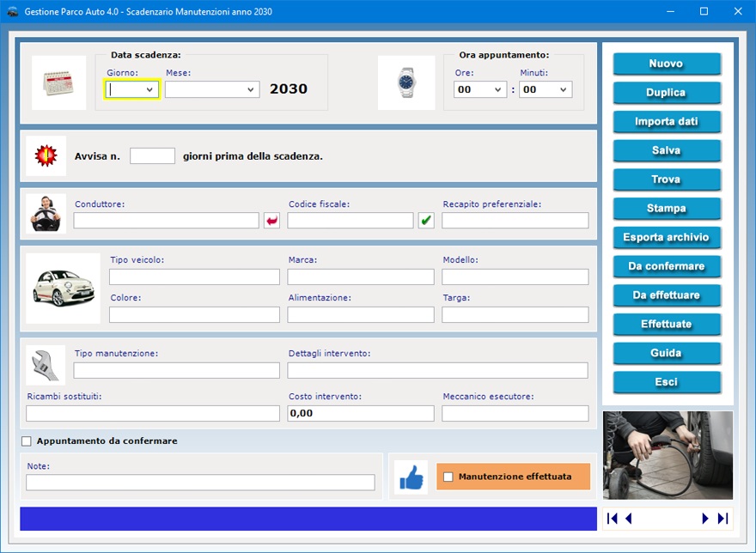The height and width of the screenshot is (553, 756).
Task: Click the red return arrow after Conduttore field
Action: point(272,221)
